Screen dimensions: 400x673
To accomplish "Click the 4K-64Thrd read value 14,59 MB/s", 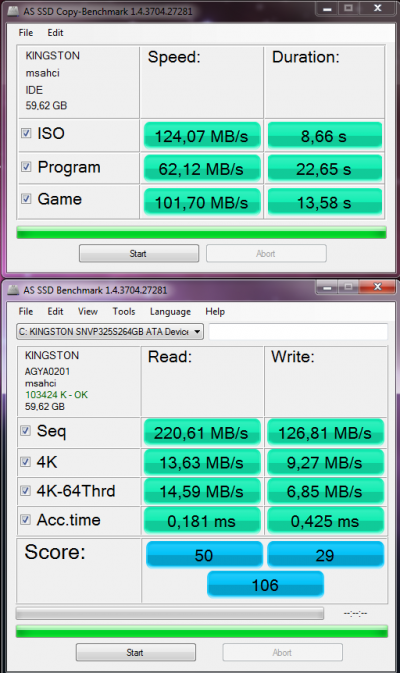I will pos(202,491).
